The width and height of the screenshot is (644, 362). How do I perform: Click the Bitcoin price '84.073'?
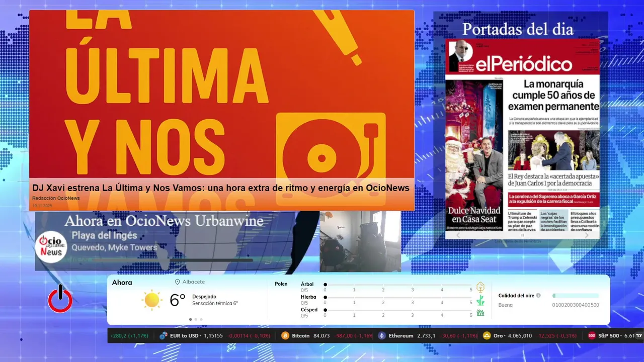(321, 336)
